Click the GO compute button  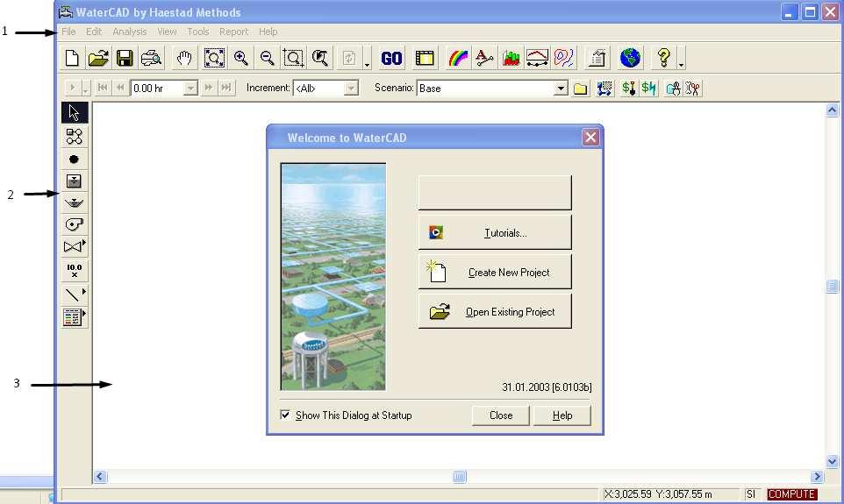[391, 58]
